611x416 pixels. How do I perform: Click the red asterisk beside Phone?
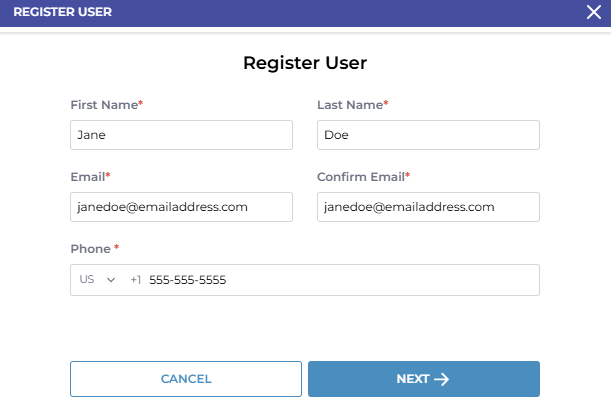click(116, 249)
